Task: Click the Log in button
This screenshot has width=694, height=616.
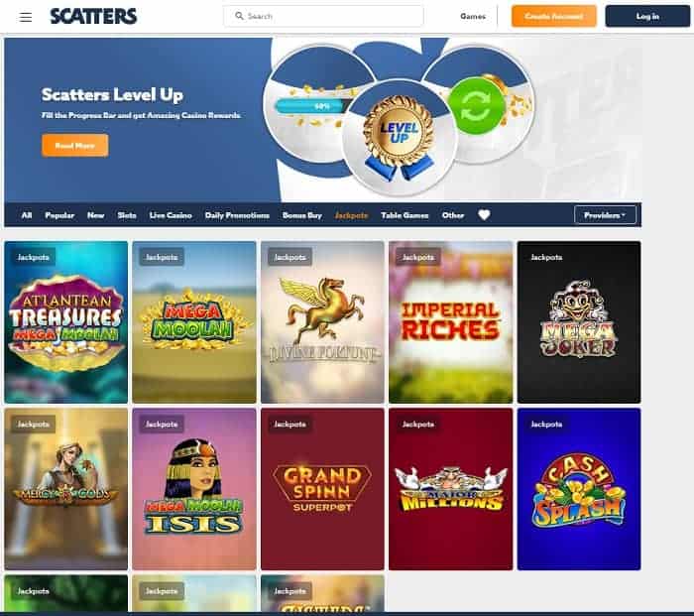Action: pyautogui.click(x=647, y=17)
